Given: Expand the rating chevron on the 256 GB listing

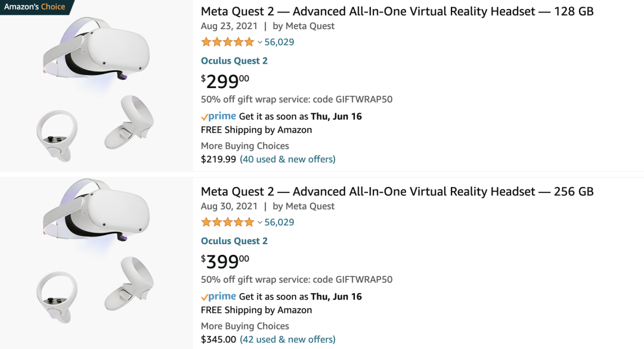Looking at the screenshot, I should pos(259,223).
